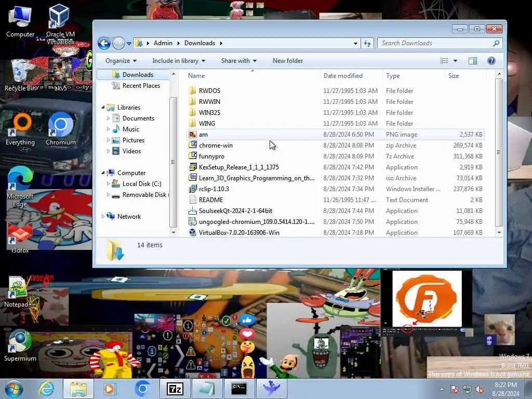Collapse the Libraries tree node
The width and height of the screenshot is (532, 399).
103,107
